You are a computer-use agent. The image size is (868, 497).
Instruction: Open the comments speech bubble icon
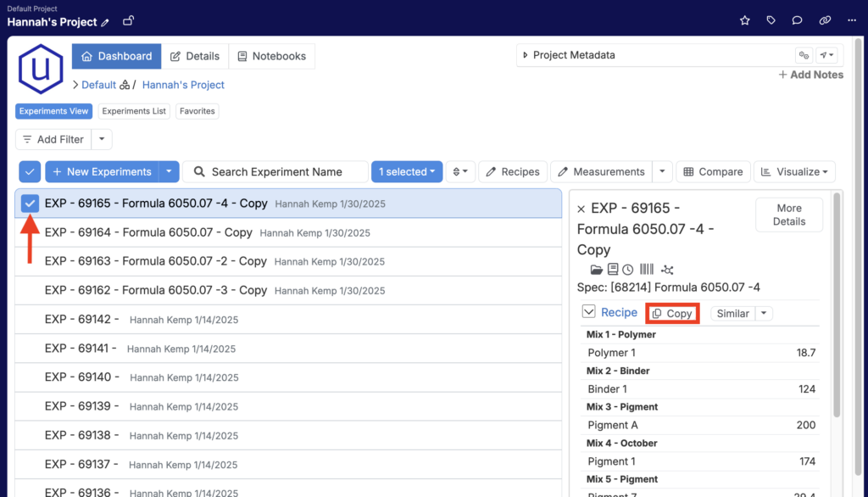coord(797,20)
